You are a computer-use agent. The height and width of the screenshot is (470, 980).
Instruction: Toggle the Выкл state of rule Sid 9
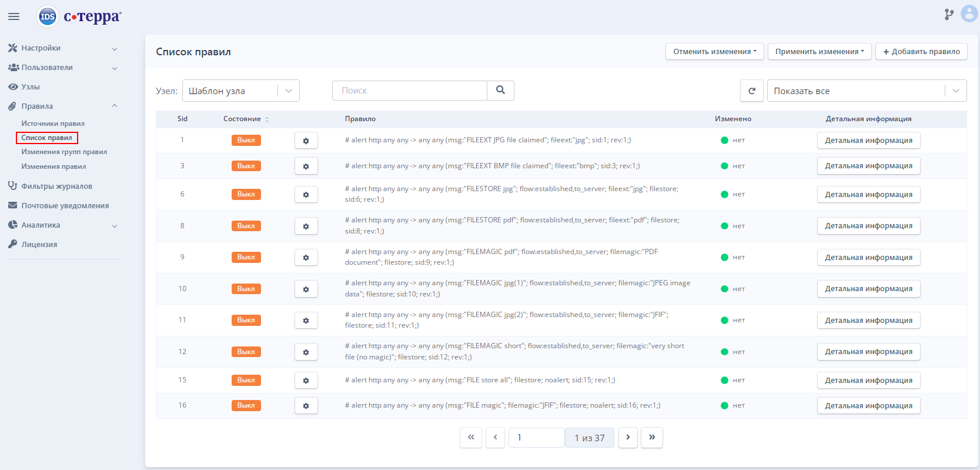tap(246, 257)
